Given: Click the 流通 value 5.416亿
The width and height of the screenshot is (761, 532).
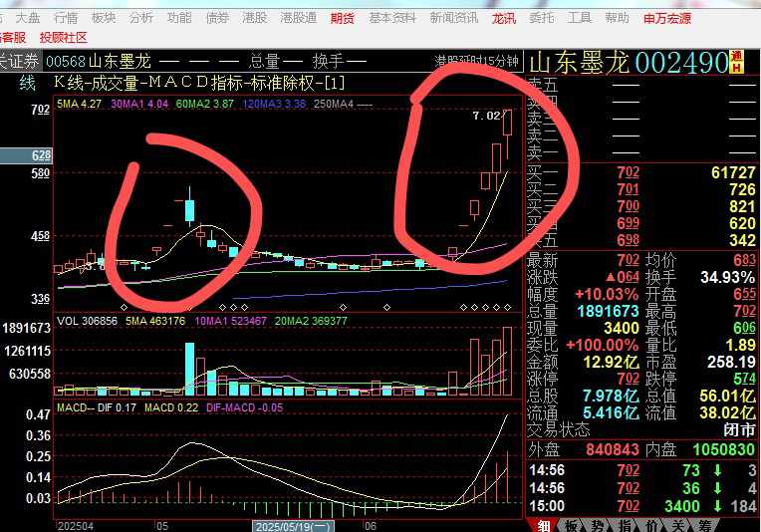Looking at the screenshot, I should coord(611,413).
